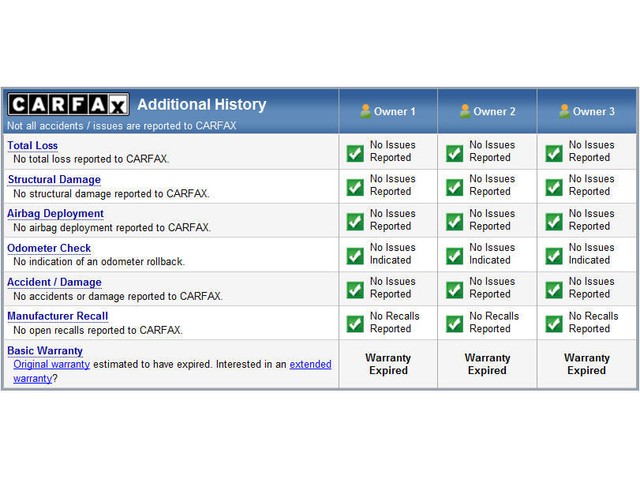Image resolution: width=640 pixels, height=480 pixels.
Task: Click the Owner 1 person icon
Action: pos(366,111)
